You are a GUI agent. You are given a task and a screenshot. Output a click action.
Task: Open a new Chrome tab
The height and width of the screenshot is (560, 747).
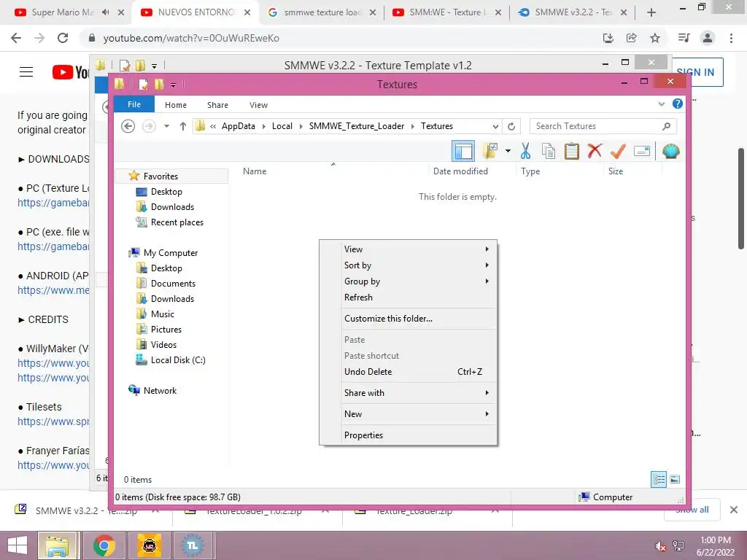click(651, 12)
